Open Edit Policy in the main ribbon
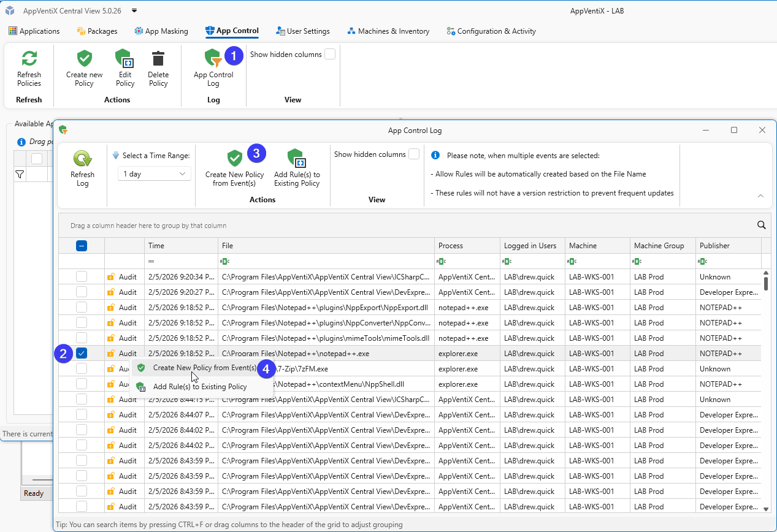 point(125,59)
